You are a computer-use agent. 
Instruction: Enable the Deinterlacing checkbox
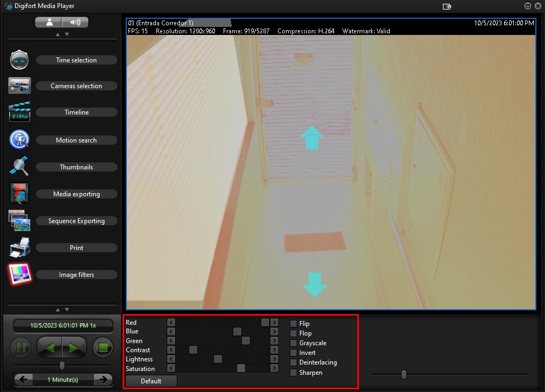click(293, 362)
